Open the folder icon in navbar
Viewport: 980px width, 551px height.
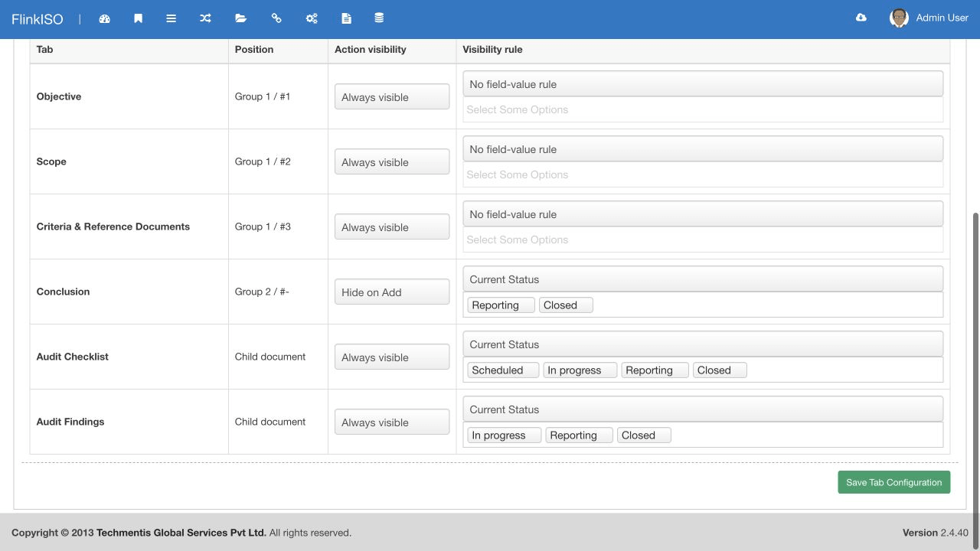(240, 18)
